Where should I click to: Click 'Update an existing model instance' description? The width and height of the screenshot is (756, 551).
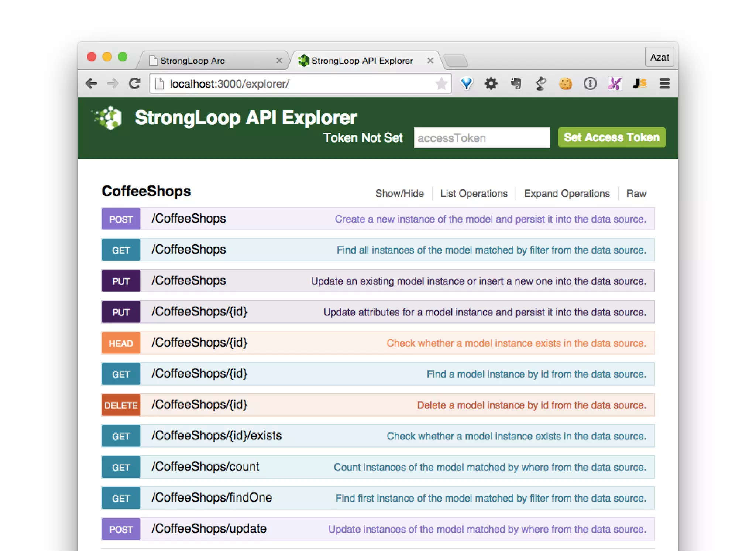[x=478, y=281]
